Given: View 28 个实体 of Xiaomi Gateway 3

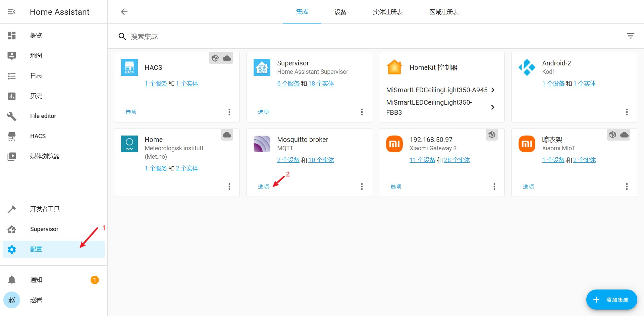Looking at the screenshot, I should (x=457, y=160).
